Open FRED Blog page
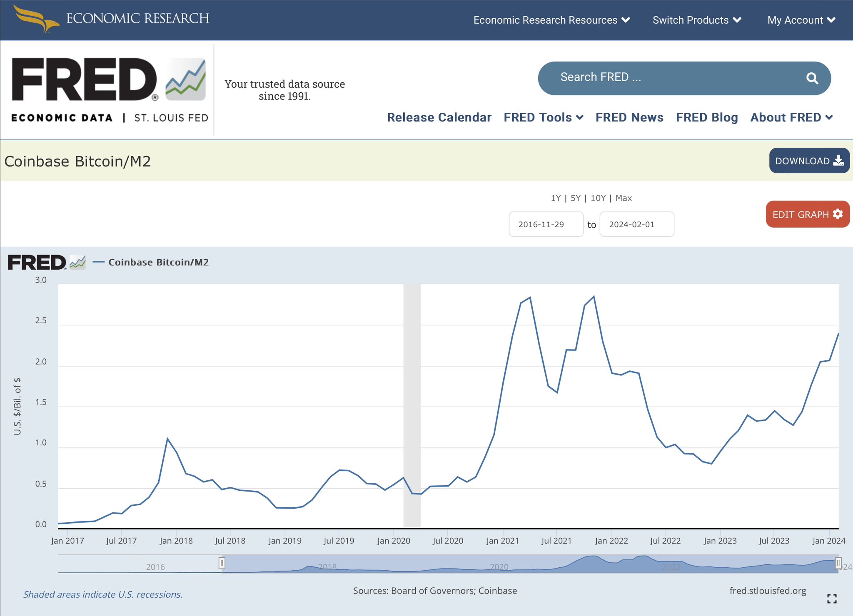The width and height of the screenshot is (853, 616). coord(706,117)
